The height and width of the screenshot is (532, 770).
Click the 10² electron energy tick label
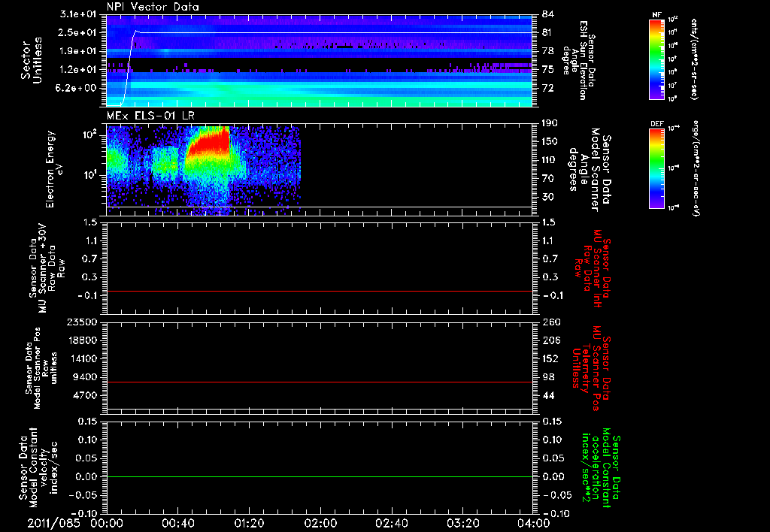90,134
